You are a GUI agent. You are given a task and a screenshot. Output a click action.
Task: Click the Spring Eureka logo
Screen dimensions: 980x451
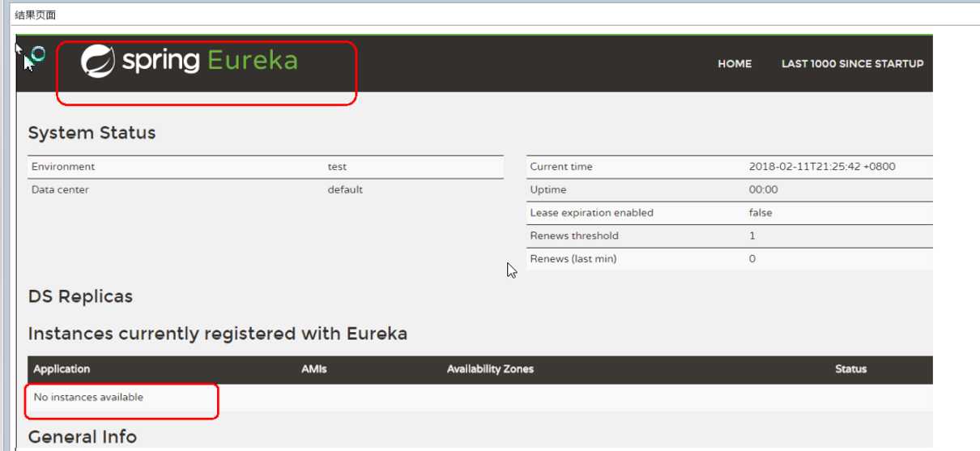point(190,62)
